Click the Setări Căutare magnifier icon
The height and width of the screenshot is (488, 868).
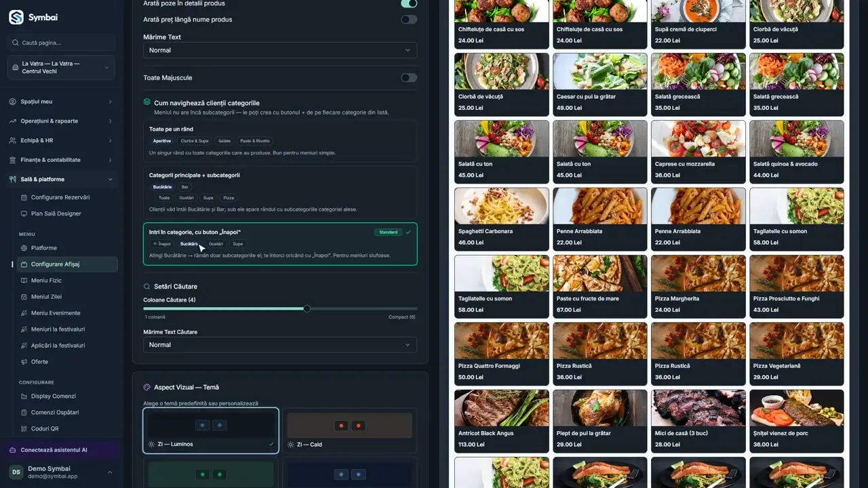point(147,287)
